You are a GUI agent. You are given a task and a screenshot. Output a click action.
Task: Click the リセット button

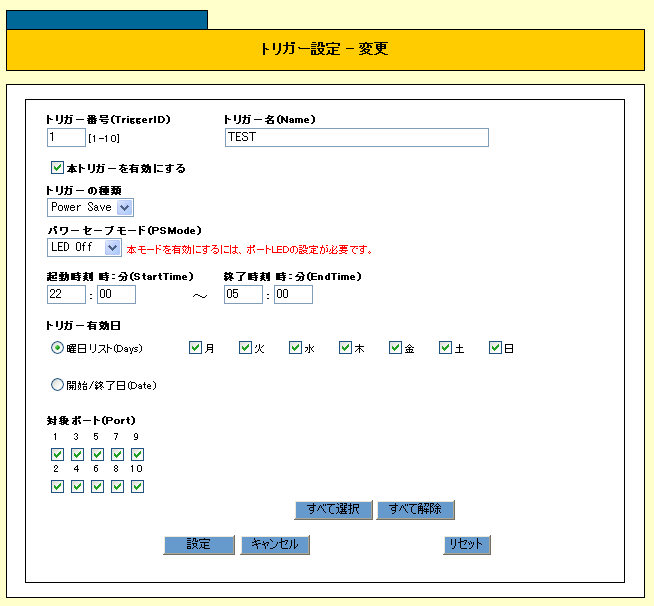[467, 545]
